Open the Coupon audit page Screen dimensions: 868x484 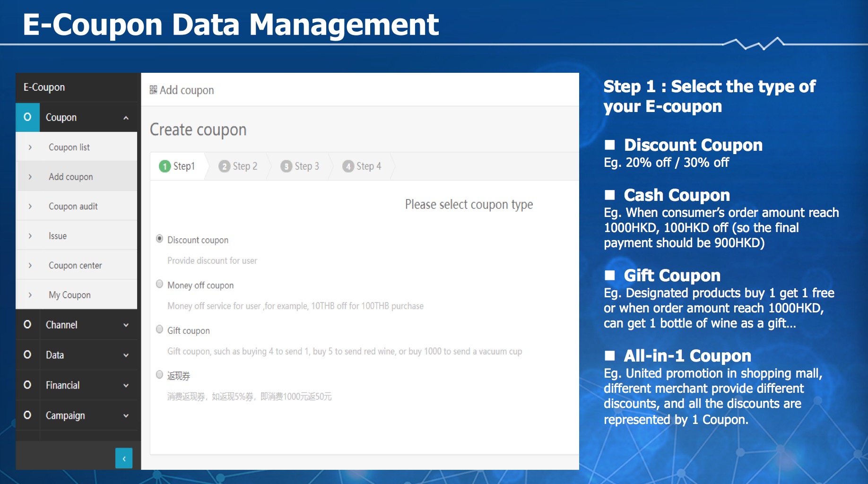73,207
